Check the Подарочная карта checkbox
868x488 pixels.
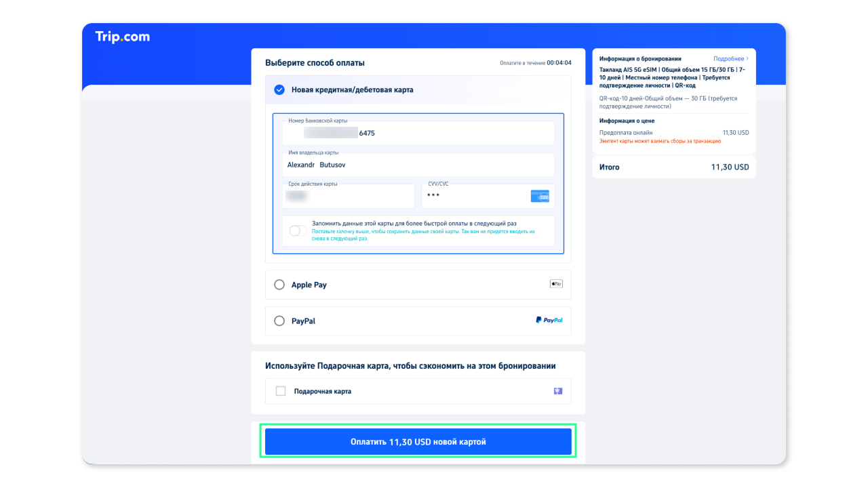tap(280, 391)
